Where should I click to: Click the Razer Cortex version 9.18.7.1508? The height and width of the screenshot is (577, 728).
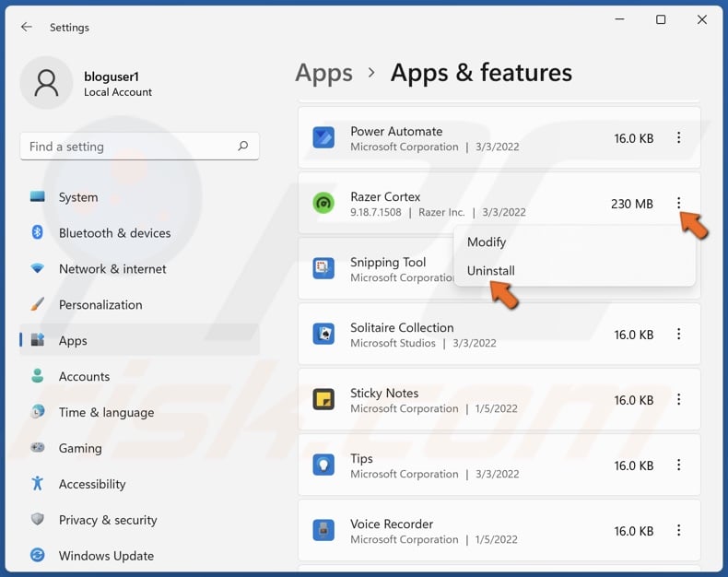pyautogui.click(x=376, y=212)
